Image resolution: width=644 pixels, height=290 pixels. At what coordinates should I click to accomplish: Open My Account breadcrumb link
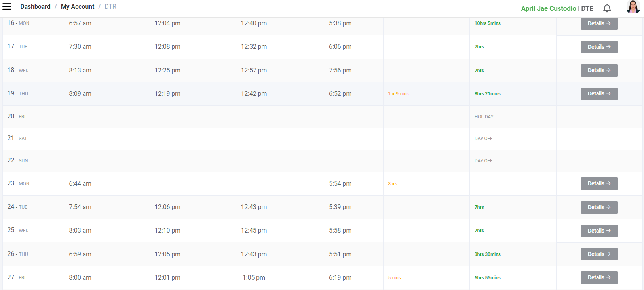(78, 7)
